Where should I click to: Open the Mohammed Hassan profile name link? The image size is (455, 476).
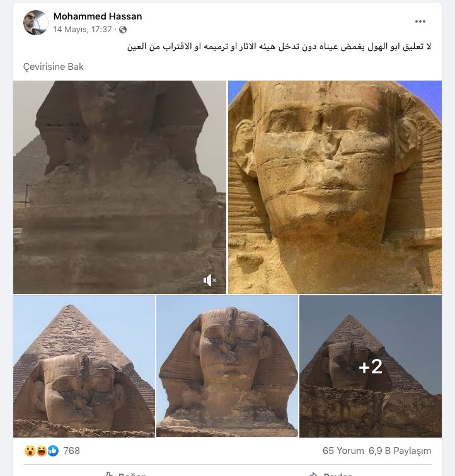pos(98,16)
